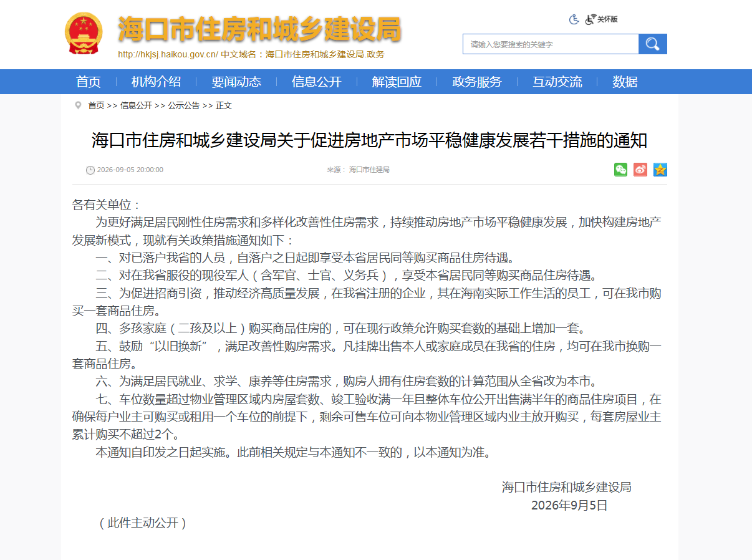Click the signing date 2026年9月5日

tap(569, 505)
